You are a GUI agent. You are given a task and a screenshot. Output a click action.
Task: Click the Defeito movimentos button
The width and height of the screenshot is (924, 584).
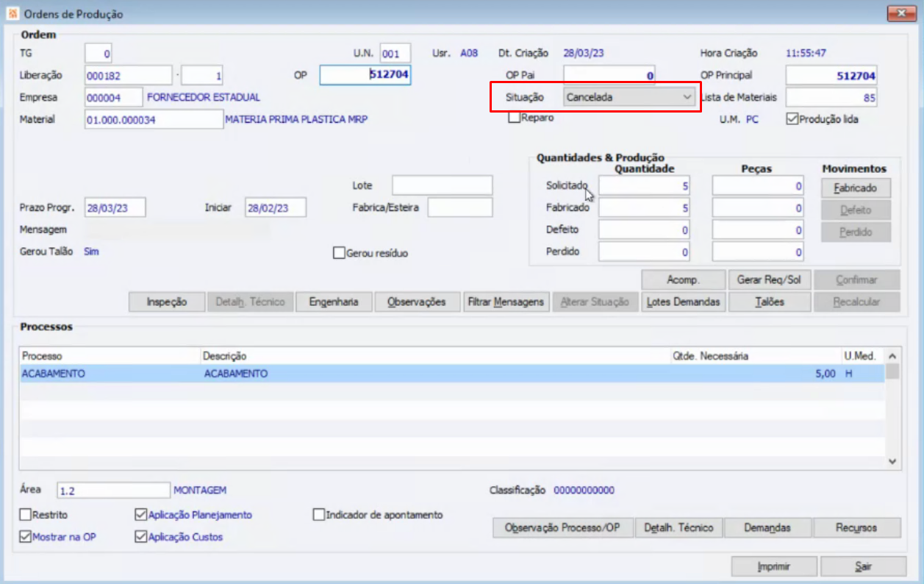[x=856, y=210]
